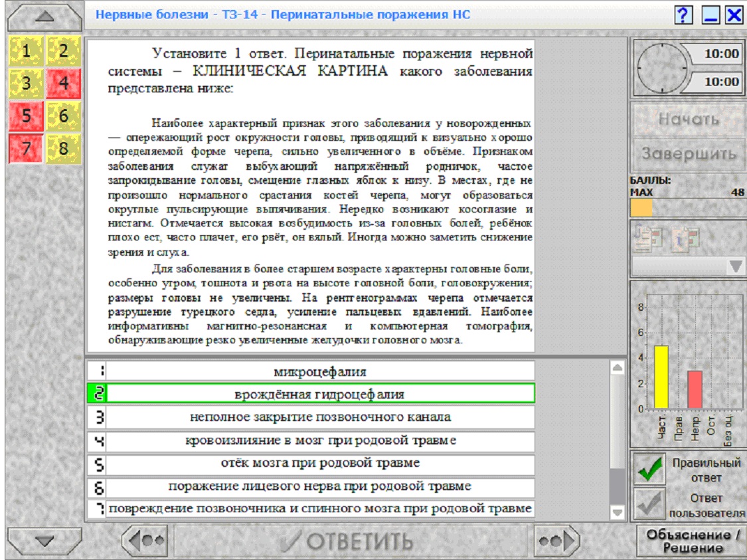Viewport: 747px width, 560px height.
Task: Click the Начать button
Action: click(689, 119)
